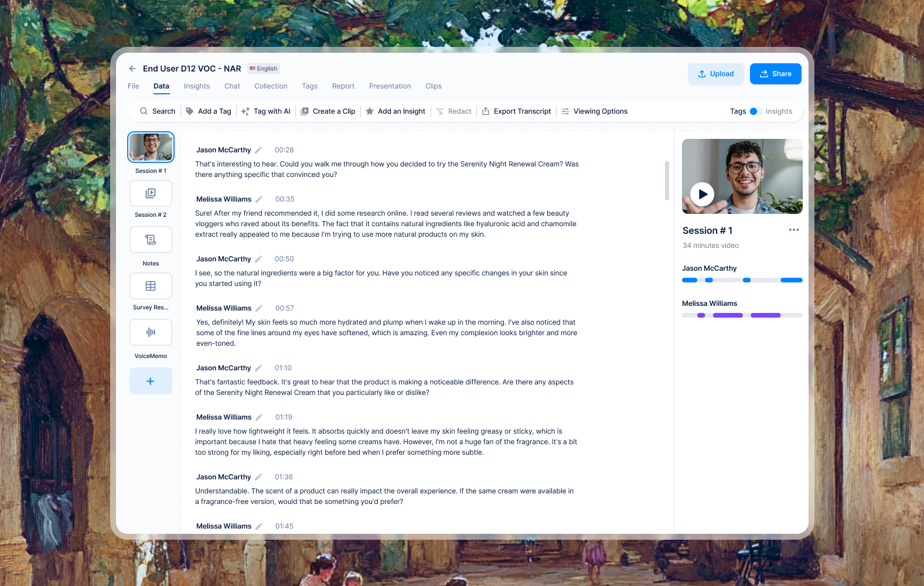Edit speaker name at 01:10
924x586 pixels.
tap(258, 368)
